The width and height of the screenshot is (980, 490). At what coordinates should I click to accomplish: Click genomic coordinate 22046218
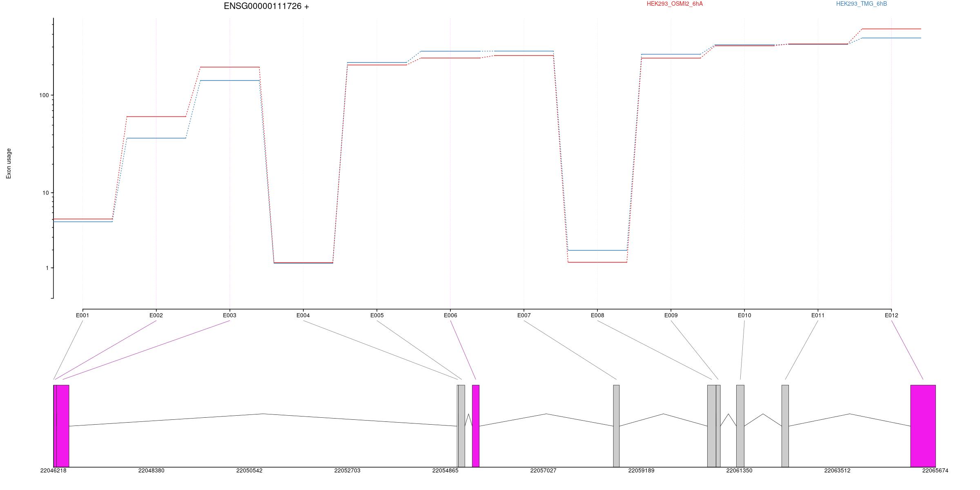[53, 470]
